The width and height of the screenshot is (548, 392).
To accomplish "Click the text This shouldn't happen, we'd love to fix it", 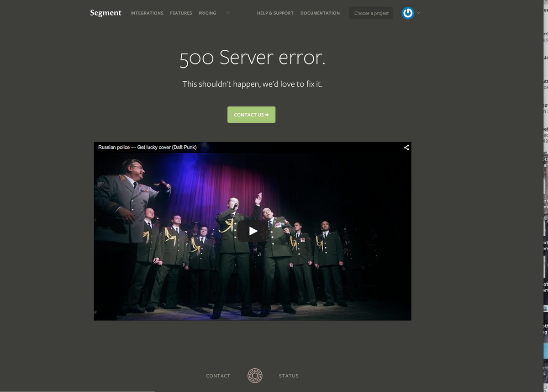I will point(253,84).
